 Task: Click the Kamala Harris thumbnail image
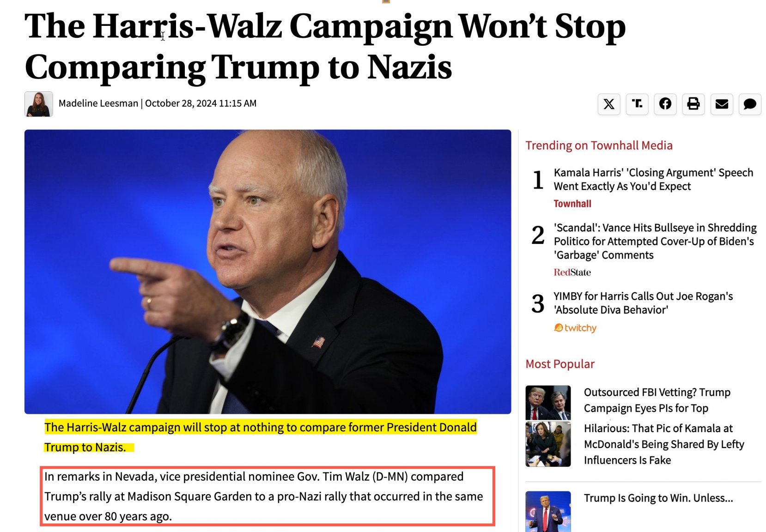click(548, 444)
